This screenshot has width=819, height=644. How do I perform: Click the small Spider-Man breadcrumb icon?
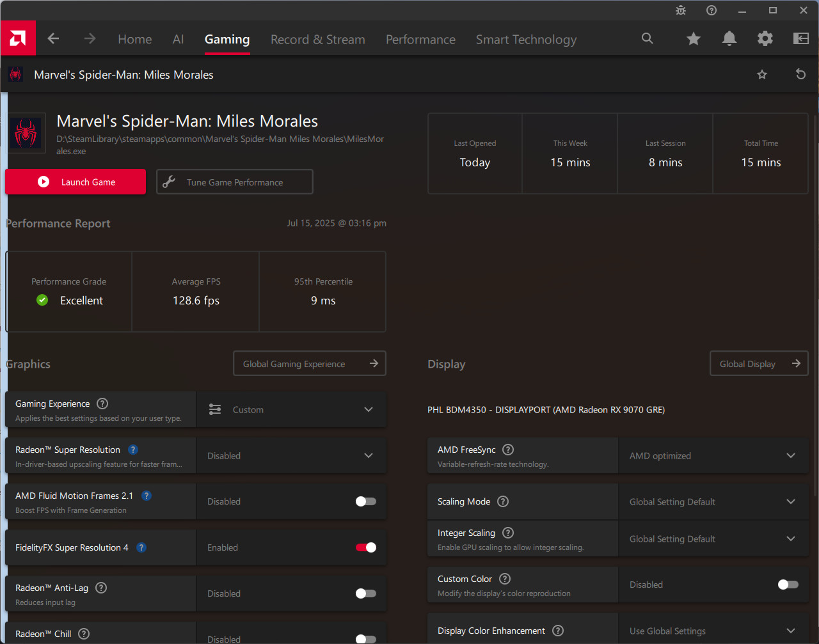[15, 74]
